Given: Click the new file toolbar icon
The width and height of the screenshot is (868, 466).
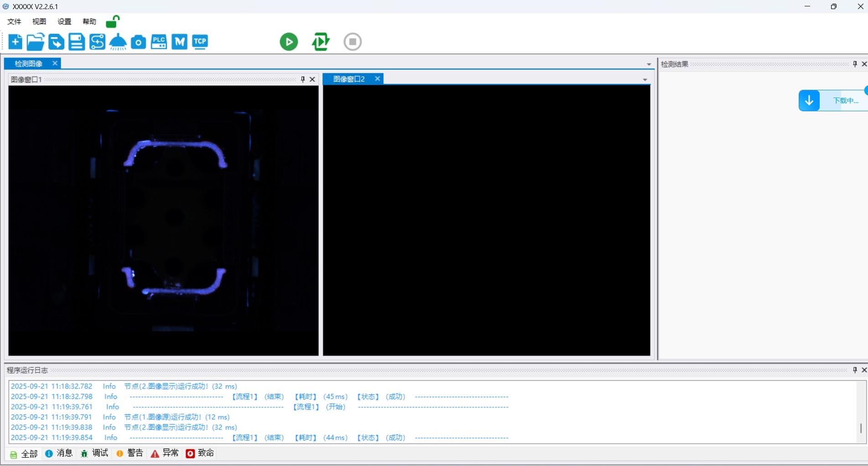Looking at the screenshot, I should click(x=15, y=42).
